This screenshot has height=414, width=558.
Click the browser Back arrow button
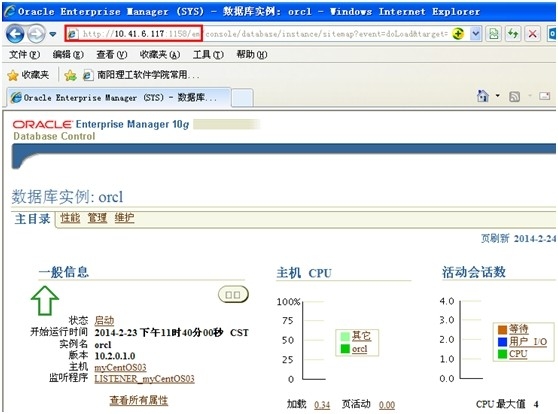[x=15, y=34]
